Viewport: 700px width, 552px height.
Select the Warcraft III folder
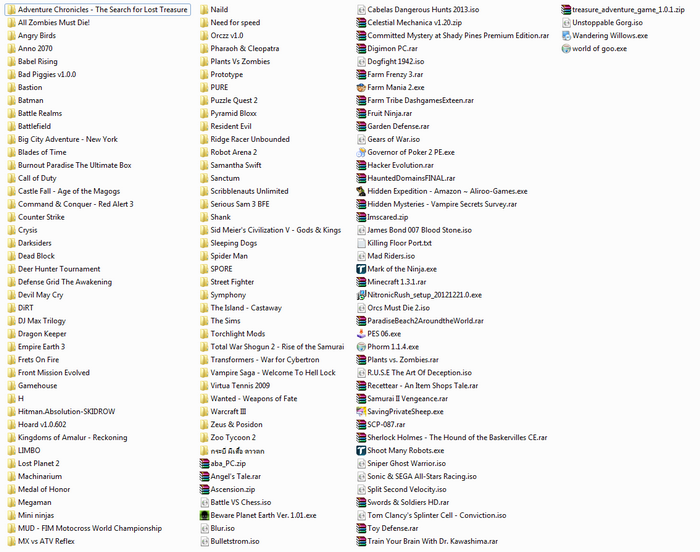click(x=228, y=411)
